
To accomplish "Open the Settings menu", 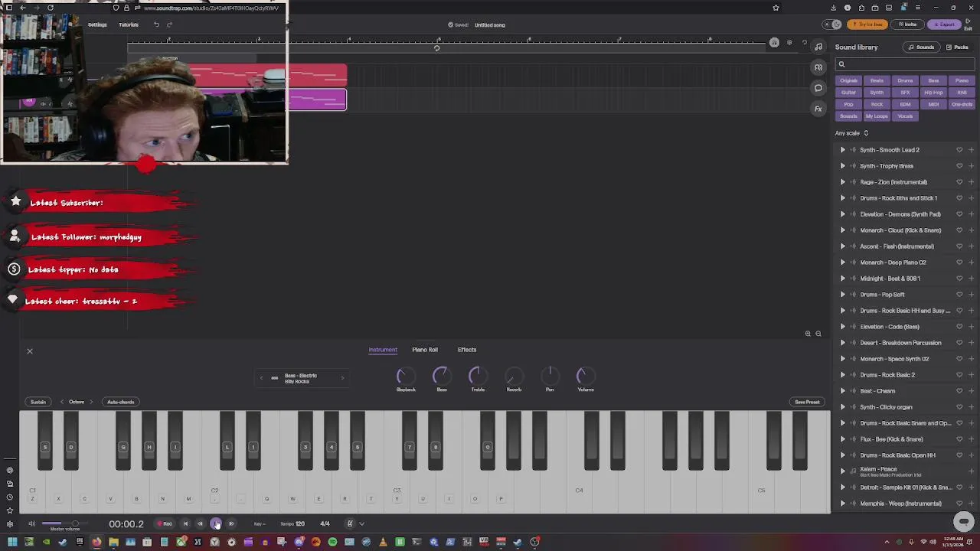I will [97, 24].
